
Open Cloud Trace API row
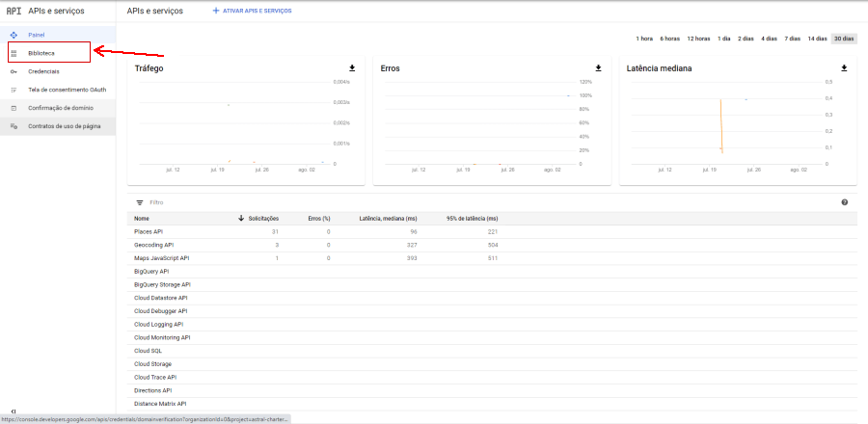point(492,378)
